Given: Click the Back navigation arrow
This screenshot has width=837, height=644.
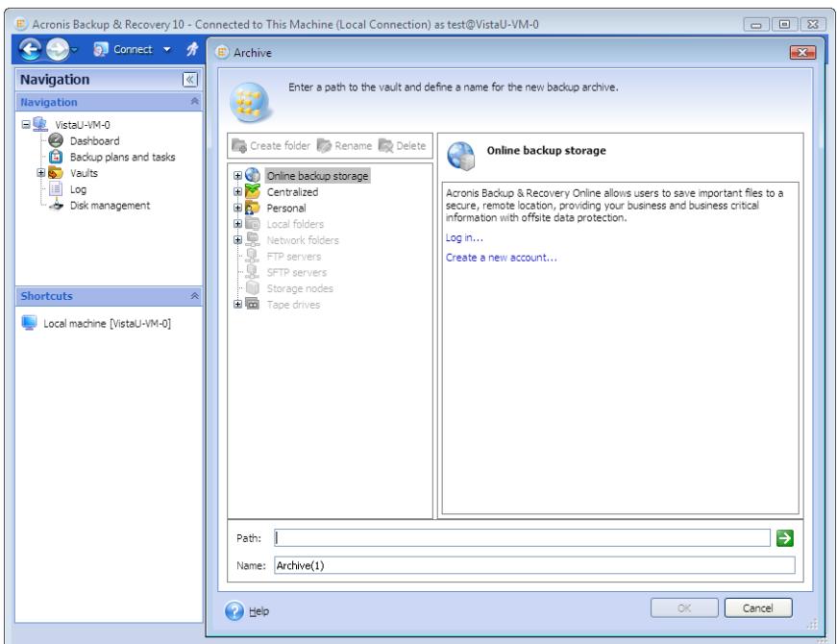Looking at the screenshot, I should (x=30, y=50).
